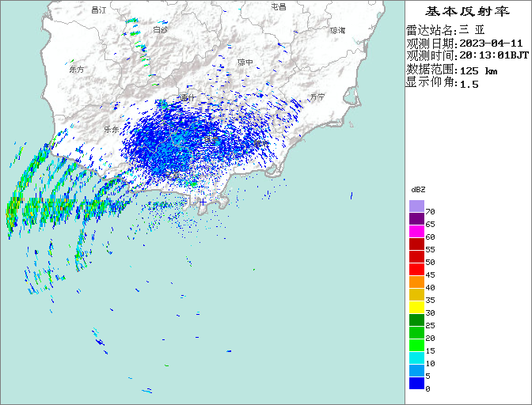Select the light purple legend swatch
Screen dimensions: 532x405
[x=416, y=206]
